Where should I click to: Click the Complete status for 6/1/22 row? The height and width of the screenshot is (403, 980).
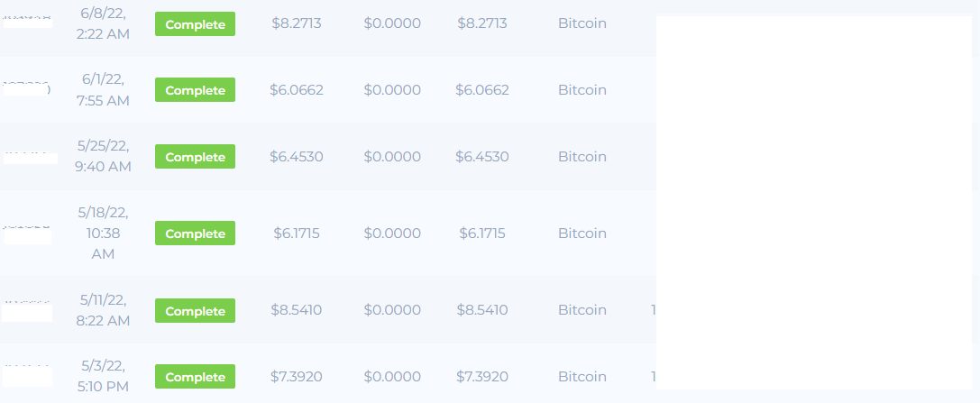(x=195, y=90)
